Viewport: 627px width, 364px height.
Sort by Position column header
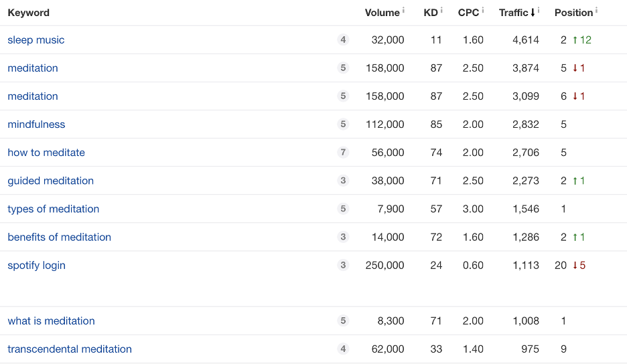pos(573,13)
